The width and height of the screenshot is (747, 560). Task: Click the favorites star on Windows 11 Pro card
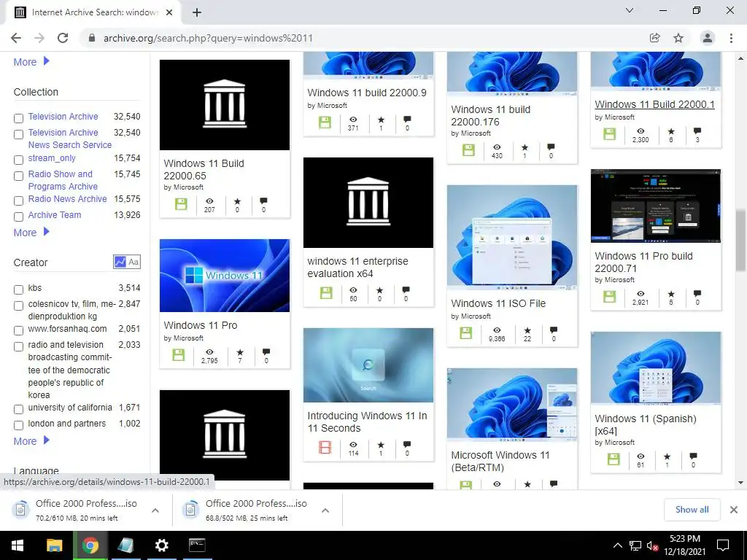[x=240, y=352]
